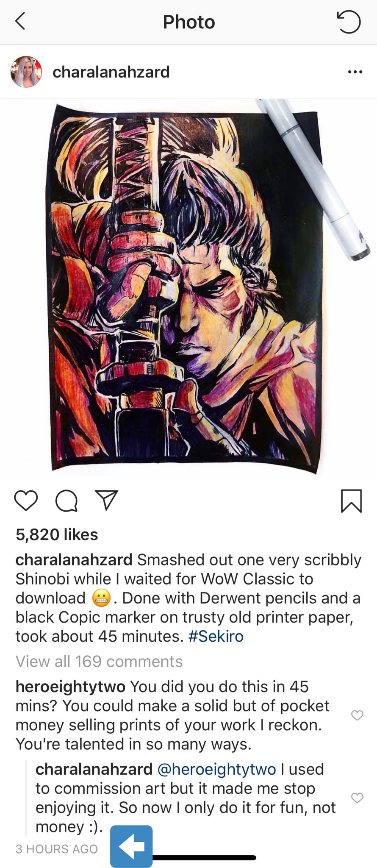Viewport: 377px width, 868px height.
Task: Open charalanahzard name in caption
Action: point(74,560)
